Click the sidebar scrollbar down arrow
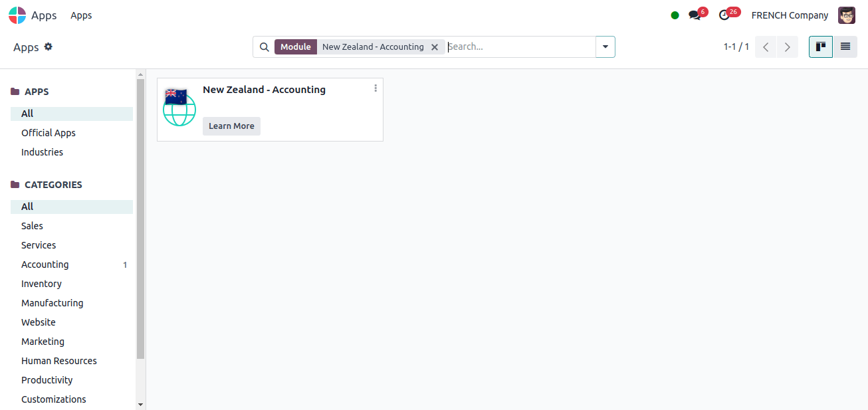Screen dimensions: 868x410 (140, 404)
